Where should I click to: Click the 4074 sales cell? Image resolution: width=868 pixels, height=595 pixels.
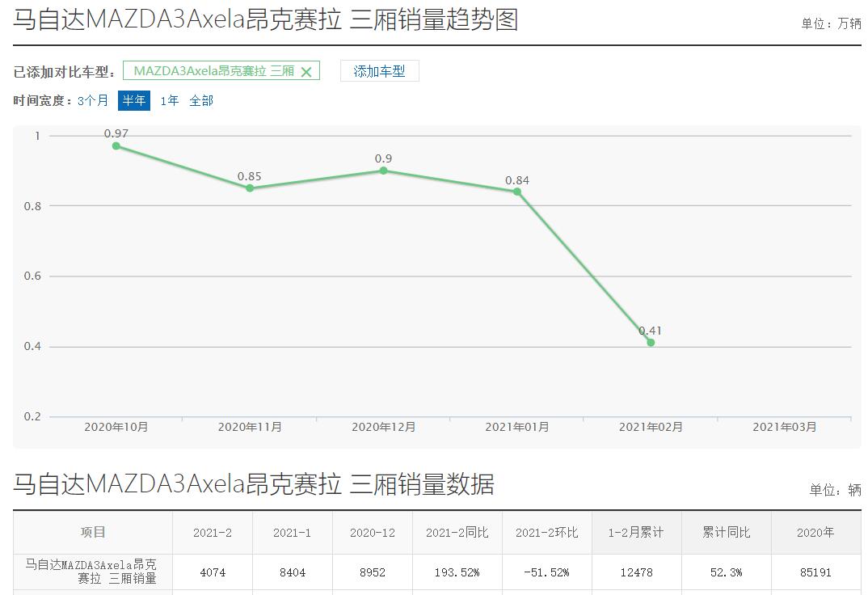click(x=213, y=572)
